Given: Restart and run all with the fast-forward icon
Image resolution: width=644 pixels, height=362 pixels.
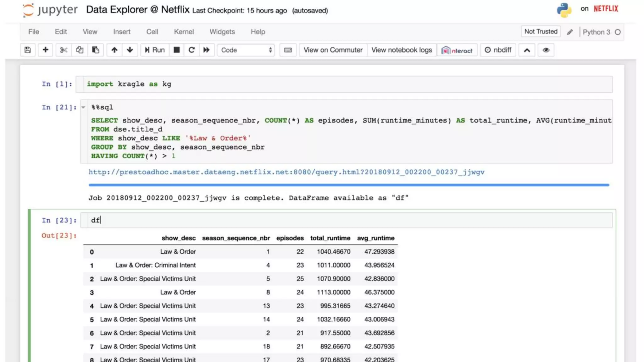Looking at the screenshot, I should click(x=206, y=50).
